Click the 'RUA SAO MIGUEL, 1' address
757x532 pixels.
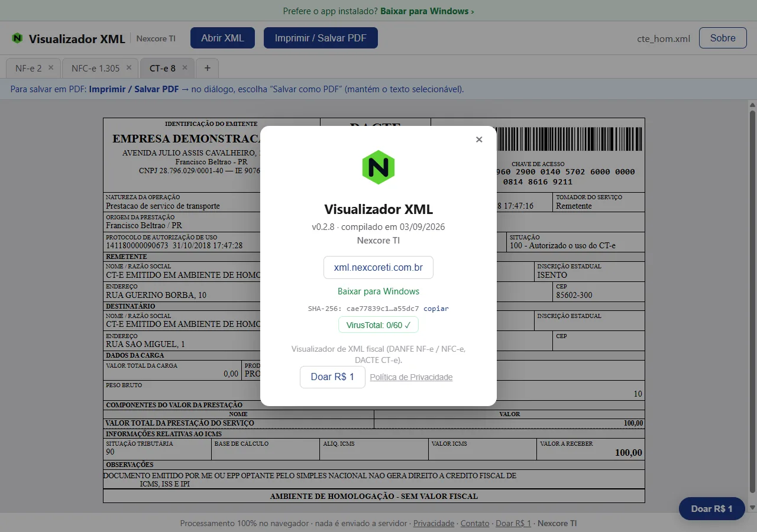coord(145,344)
